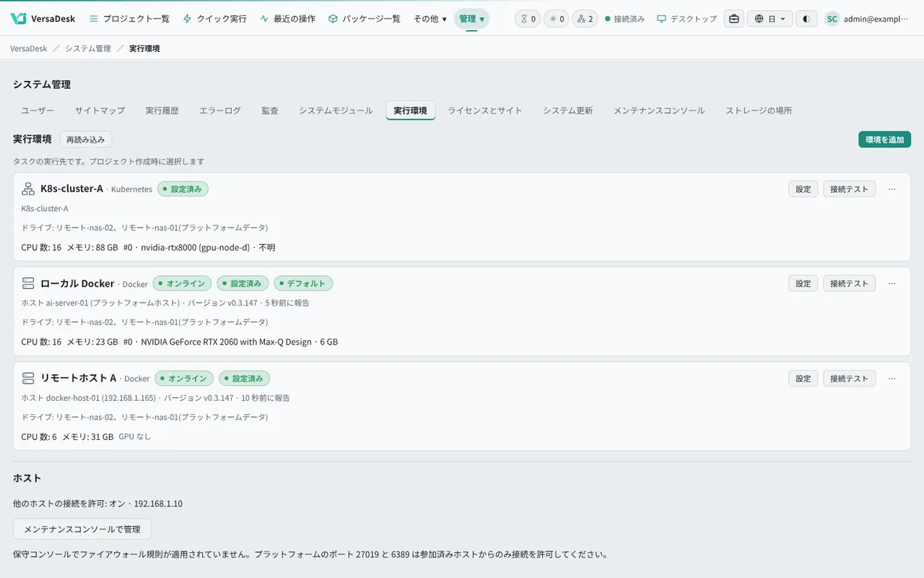Switch to the サイトマップ tab
Screen dimensions: 924x578
100,111
